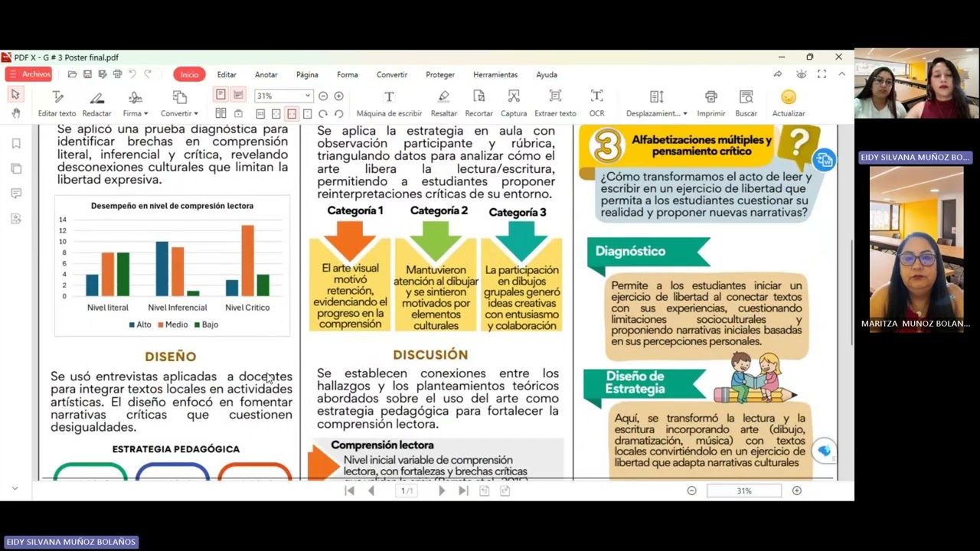
Task: Open the Proteger tab
Action: [x=440, y=74]
